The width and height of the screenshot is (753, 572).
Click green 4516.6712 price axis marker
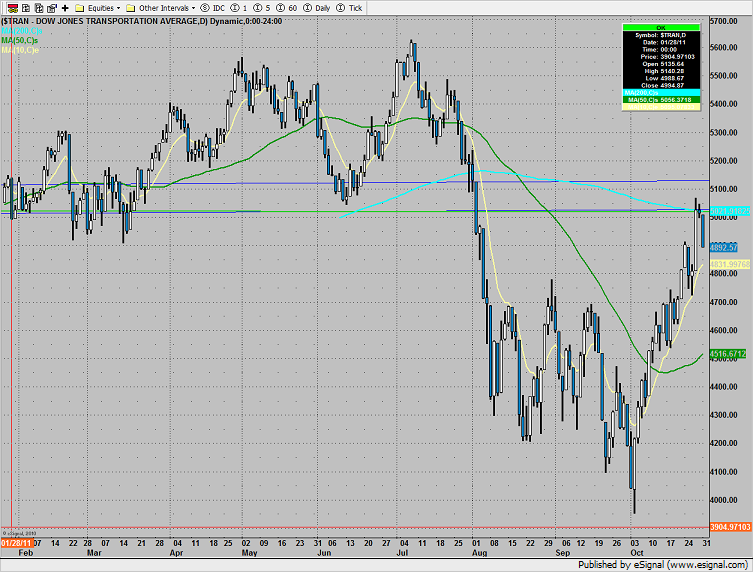click(728, 354)
